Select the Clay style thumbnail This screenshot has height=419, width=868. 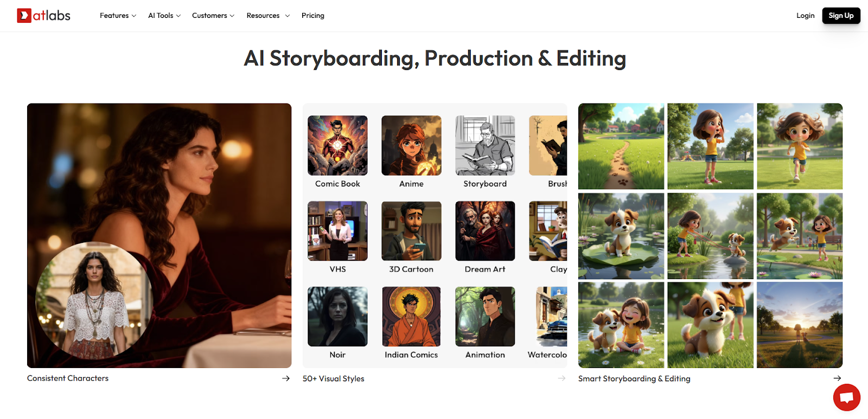click(x=548, y=231)
